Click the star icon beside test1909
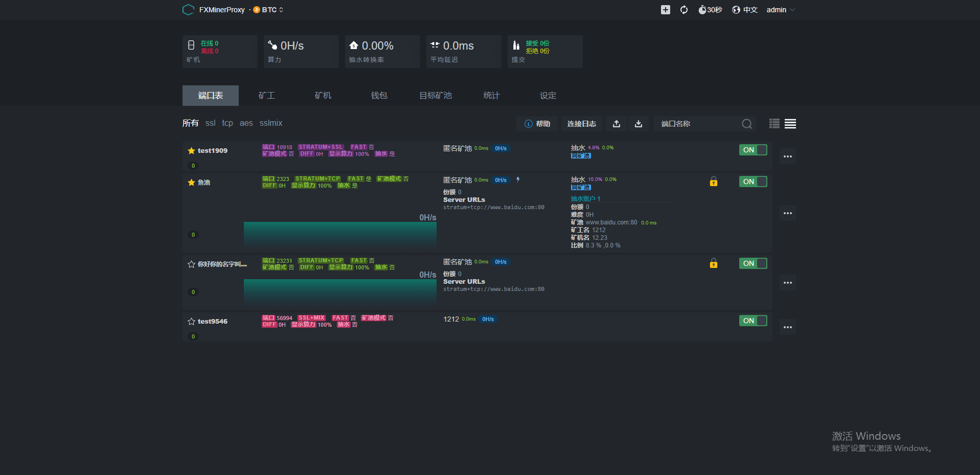Image resolution: width=980 pixels, height=475 pixels. [191, 151]
